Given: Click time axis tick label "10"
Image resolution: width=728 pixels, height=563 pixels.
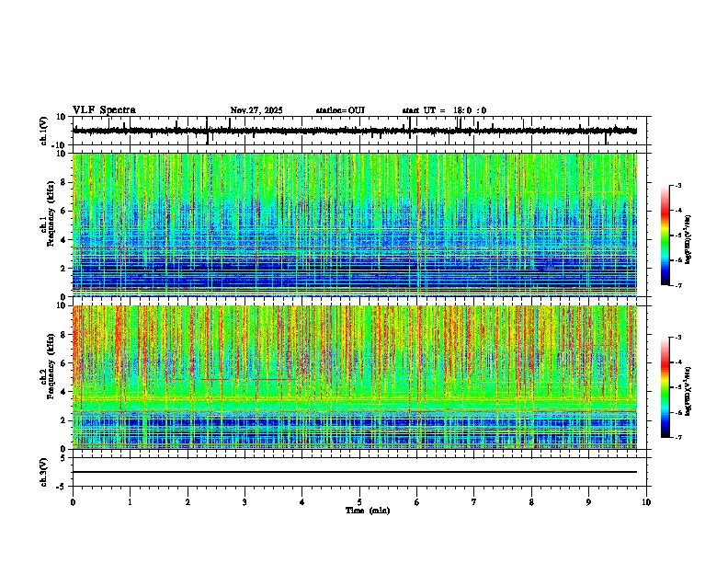Looking at the screenshot, I should coord(646,502).
